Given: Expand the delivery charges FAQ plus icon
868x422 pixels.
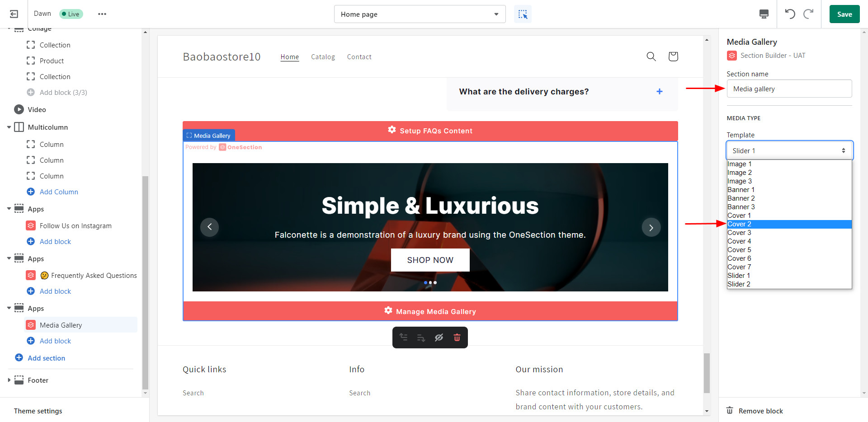Looking at the screenshot, I should point(660,92).
